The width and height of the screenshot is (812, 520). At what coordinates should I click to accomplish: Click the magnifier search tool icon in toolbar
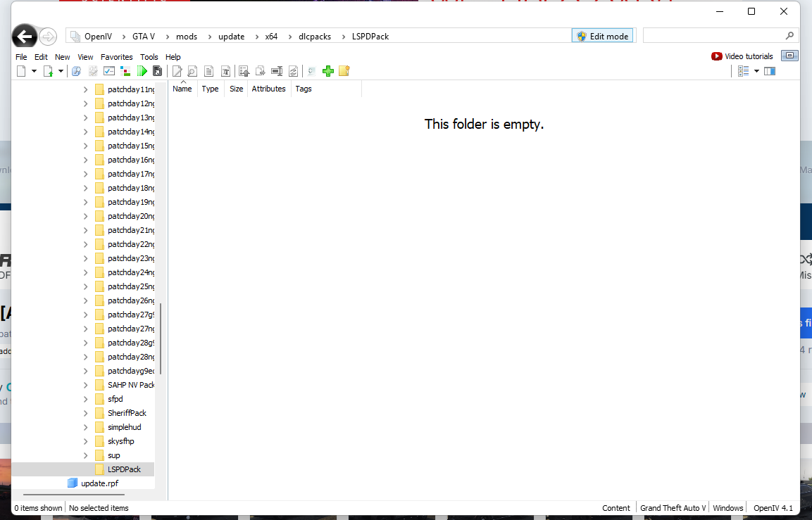(x=76, y=71)
